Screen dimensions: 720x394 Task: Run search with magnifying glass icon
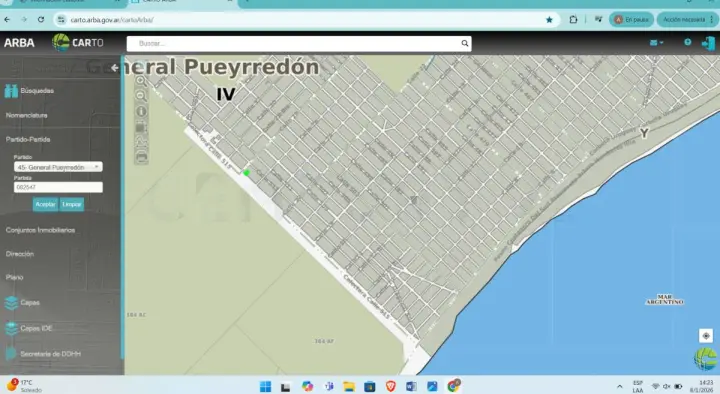465,43
